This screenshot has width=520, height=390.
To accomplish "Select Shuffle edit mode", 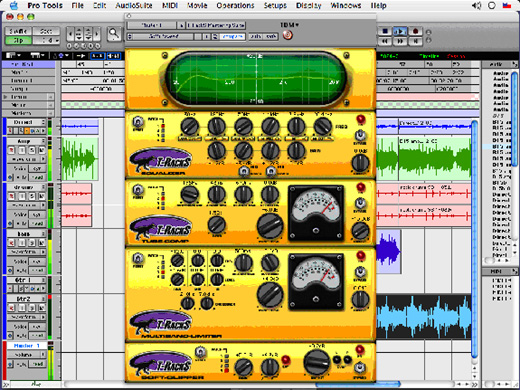I will point(18,31).
